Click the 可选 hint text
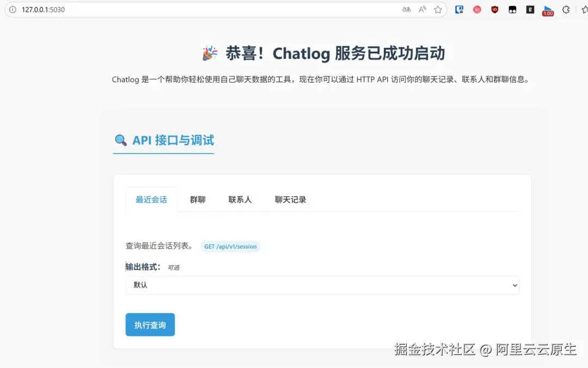The image size is (588, 368). (x=174, y=267)
